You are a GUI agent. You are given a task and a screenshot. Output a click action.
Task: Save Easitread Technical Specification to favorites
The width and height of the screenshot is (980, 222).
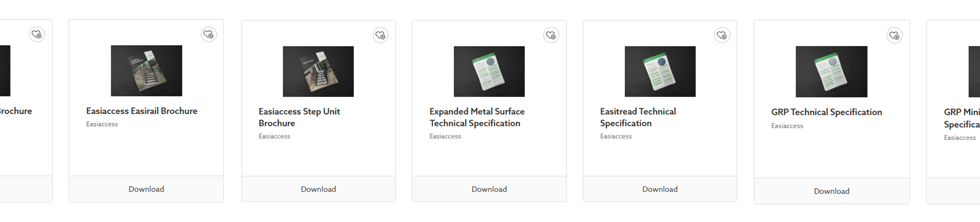(x=722, y=36)
